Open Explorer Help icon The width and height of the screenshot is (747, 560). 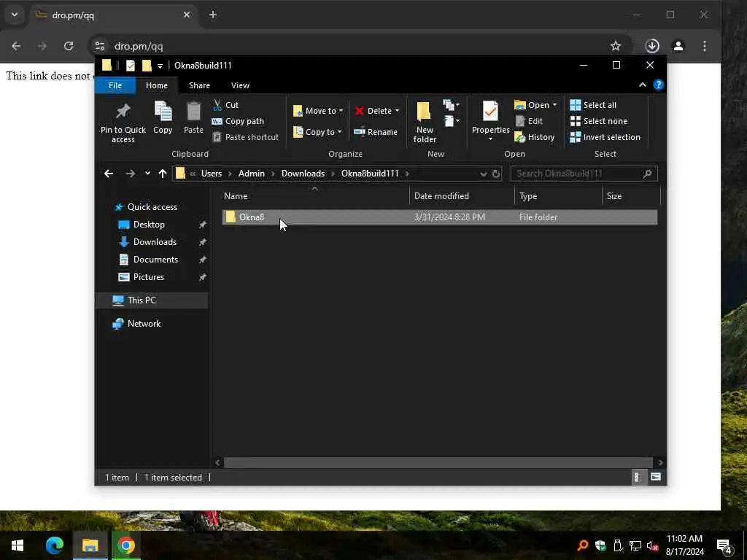point(659,85)
